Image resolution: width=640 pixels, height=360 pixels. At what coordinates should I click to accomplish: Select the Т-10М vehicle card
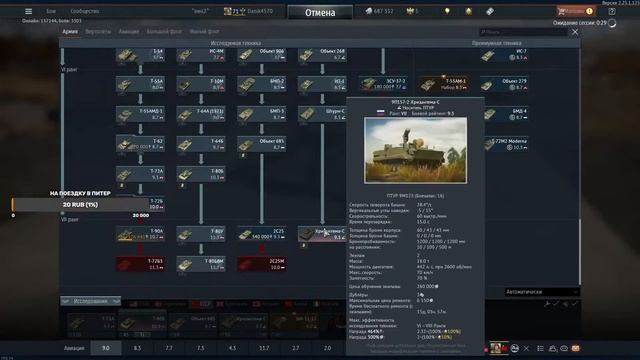tap(201, 84)
